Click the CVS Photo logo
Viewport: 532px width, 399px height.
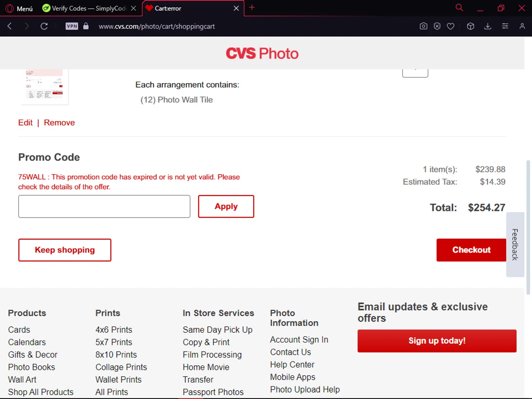tap(262, 53)
